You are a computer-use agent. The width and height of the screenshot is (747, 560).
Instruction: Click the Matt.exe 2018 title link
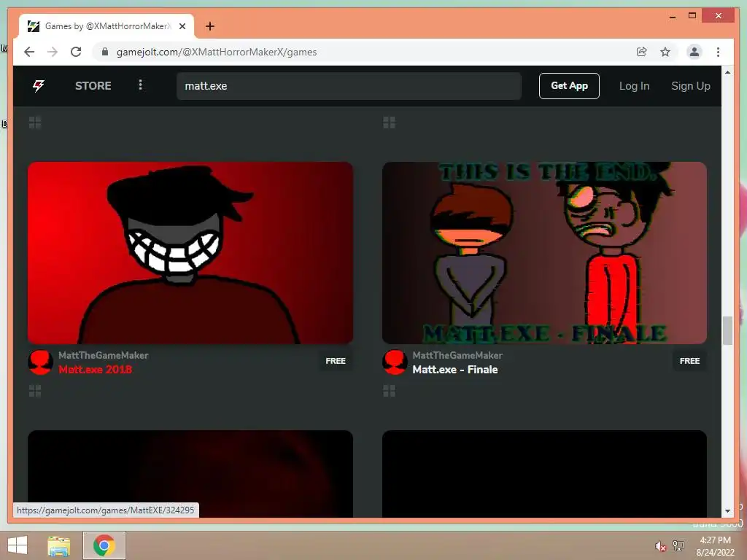(x=96, y=370)
